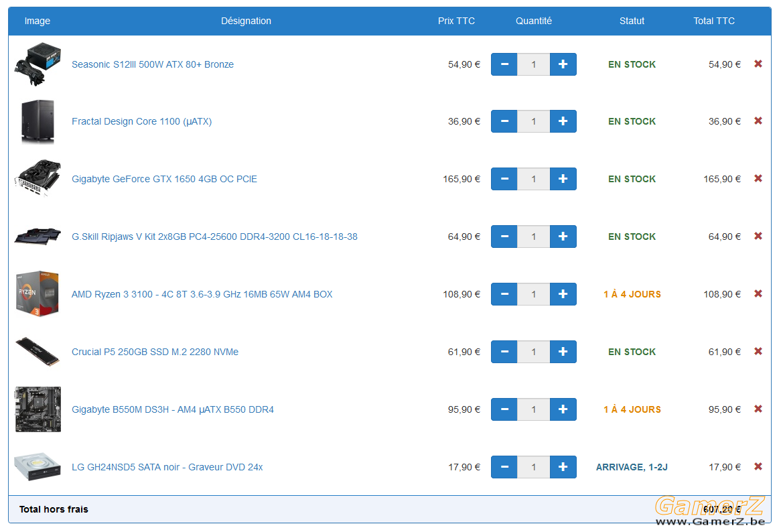Remove Seasonic S12III 500W from cart
Image resolution: width=779 pixels, height=532 pixels.
tap(758, 64)
